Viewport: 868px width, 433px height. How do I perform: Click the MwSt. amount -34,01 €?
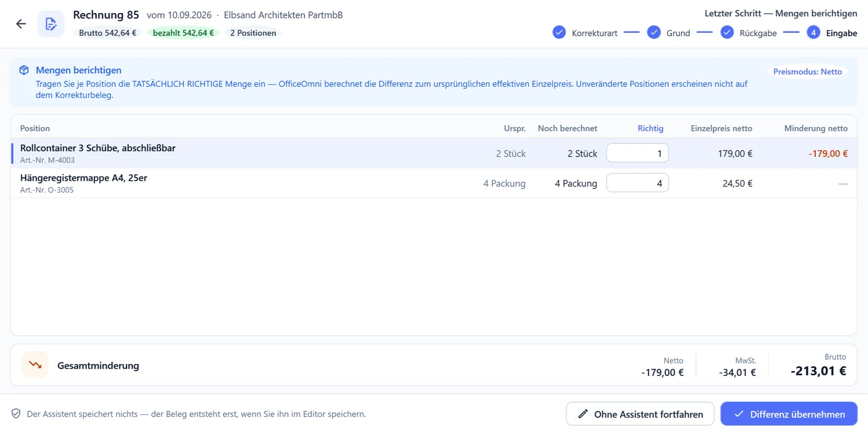coord(738,372)
